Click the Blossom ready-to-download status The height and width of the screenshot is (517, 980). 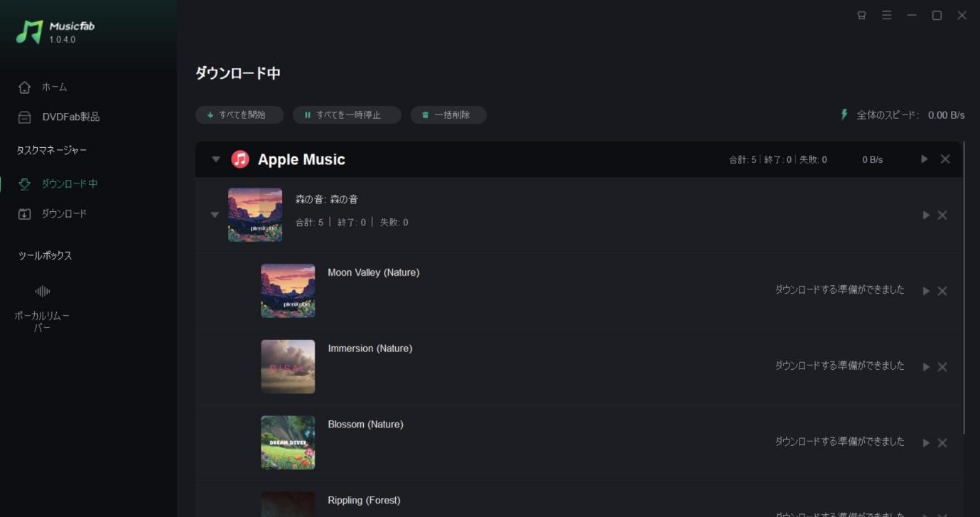click(x=839, y=442)
